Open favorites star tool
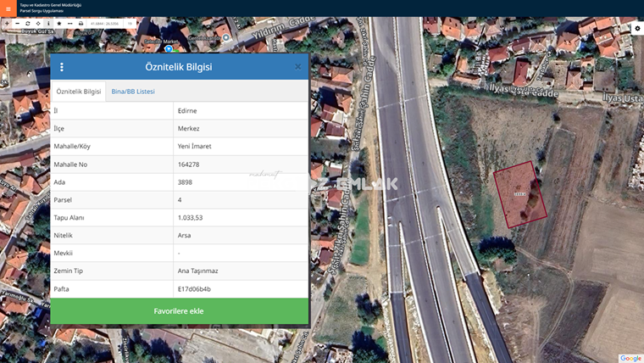The height and width of the screenshot is (363, 644). pos(59,24)
